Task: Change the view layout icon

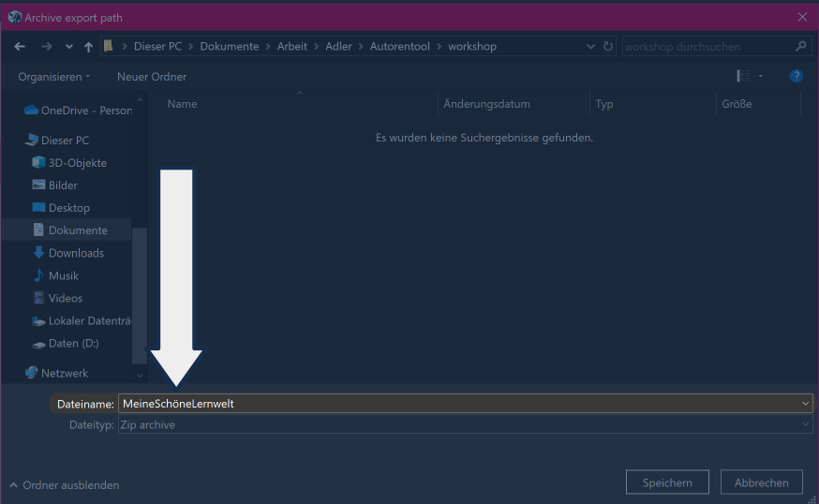Action: click(x=743, y=76)
